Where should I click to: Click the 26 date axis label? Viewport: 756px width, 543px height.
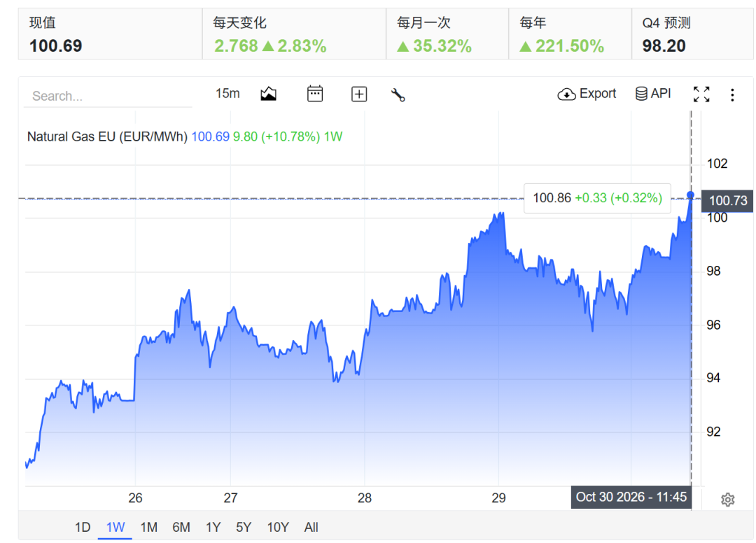pos(136,498)
